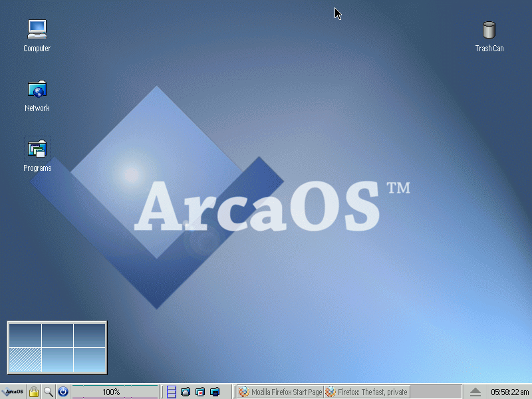The width and height of the screenshot is (532, 399).
Task: Click the eject tray icon
Action: 475,392
